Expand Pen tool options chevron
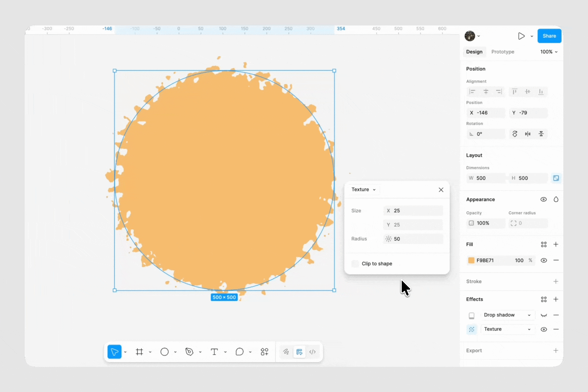 [x=200, y=352]
